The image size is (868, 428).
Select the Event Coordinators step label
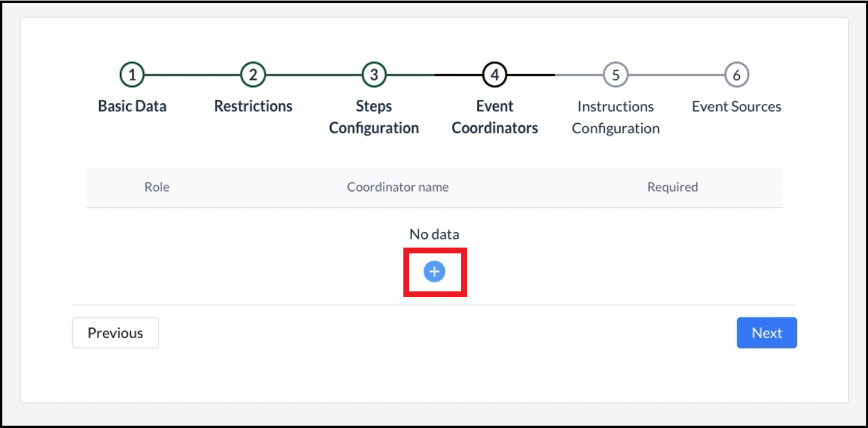[x=495, y=117]
